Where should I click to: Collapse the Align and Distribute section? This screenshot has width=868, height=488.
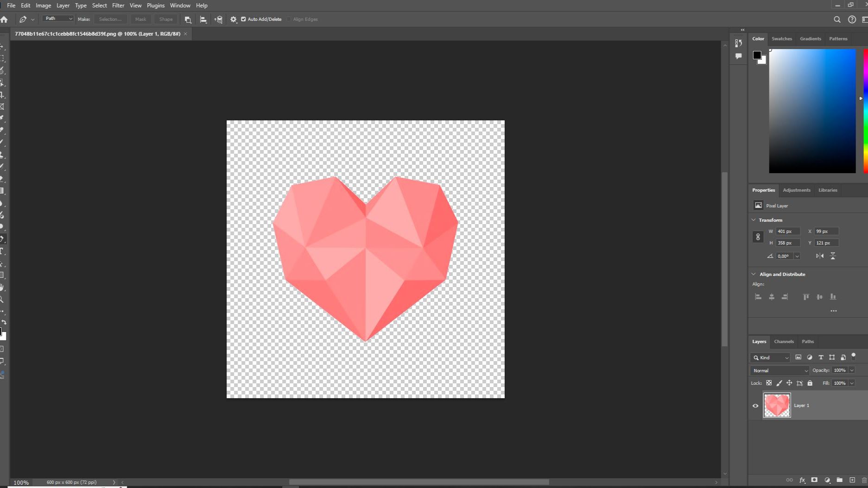754,274
